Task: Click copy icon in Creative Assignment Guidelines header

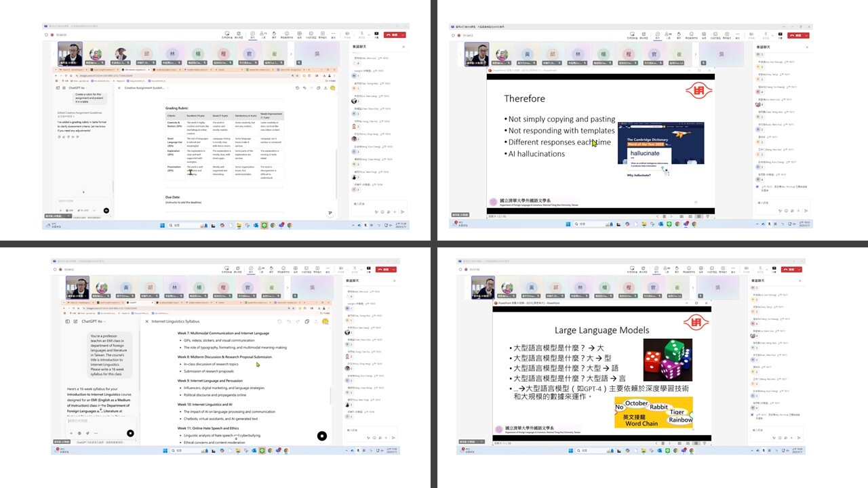Action: (x=317, y=87)
